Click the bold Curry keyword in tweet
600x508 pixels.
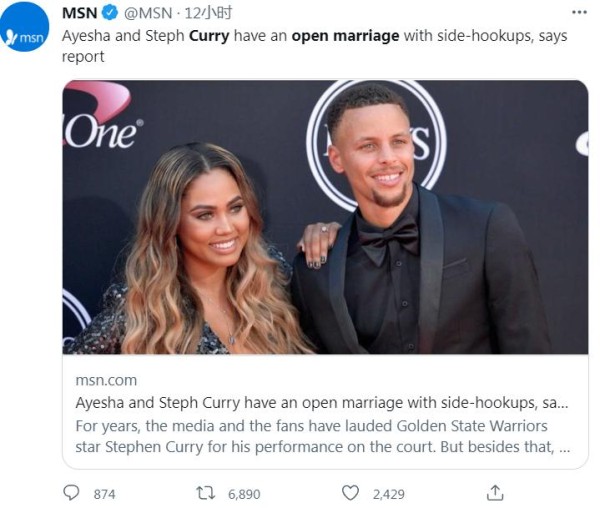[x=209, y=36]
